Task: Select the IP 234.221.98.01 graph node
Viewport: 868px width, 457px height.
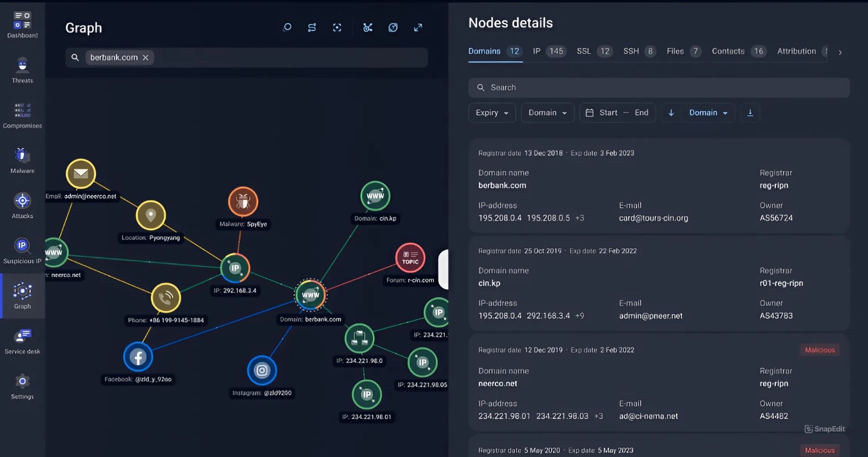Action: [367, 394]
